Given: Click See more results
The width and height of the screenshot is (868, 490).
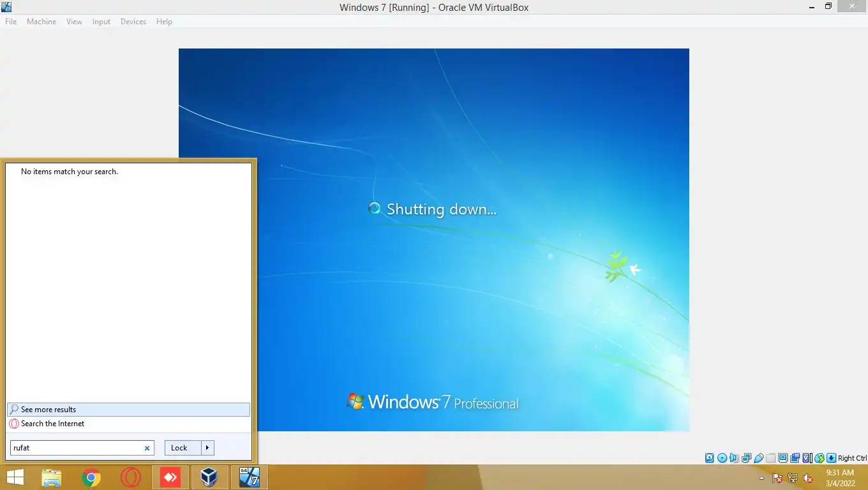Looking at the screenshot, I should (x=128, y=410).
